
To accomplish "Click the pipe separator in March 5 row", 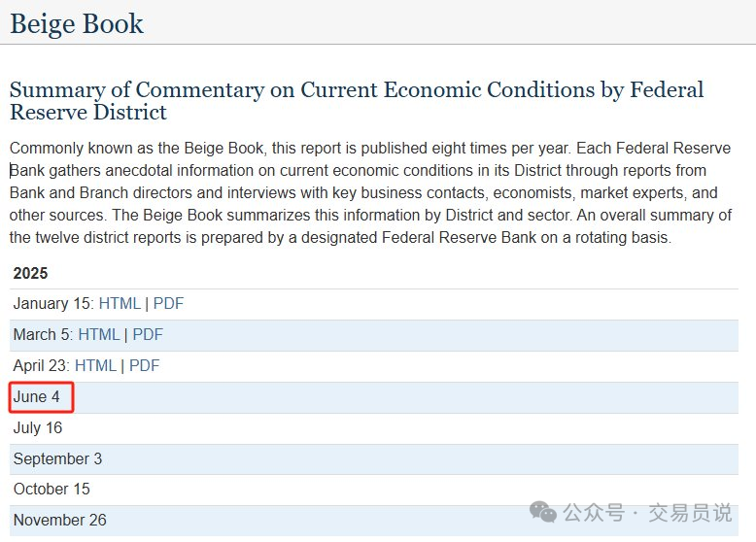I will point(126,335).
